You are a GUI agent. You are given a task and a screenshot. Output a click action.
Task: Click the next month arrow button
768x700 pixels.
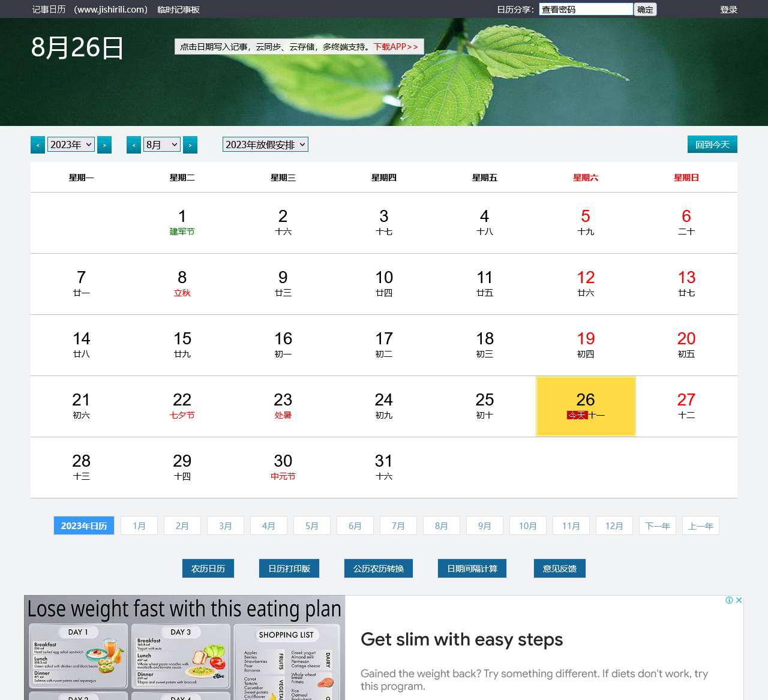(190, 145)
